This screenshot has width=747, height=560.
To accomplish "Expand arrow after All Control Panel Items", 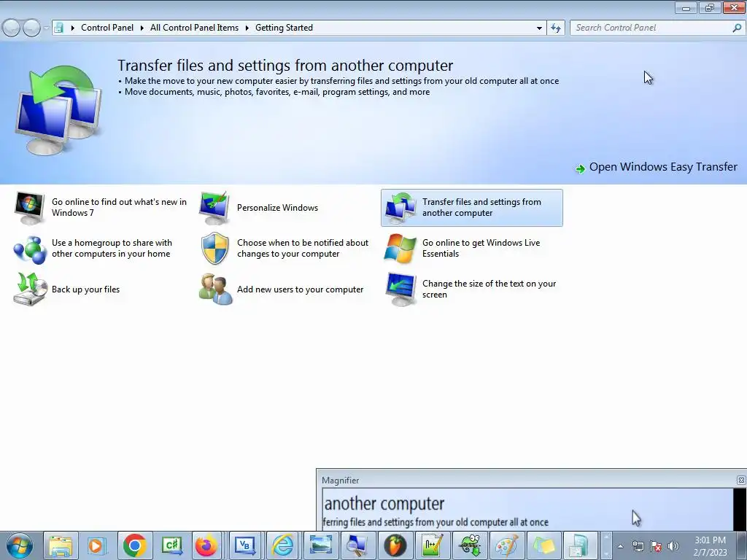I will click(x=247, y=28).
